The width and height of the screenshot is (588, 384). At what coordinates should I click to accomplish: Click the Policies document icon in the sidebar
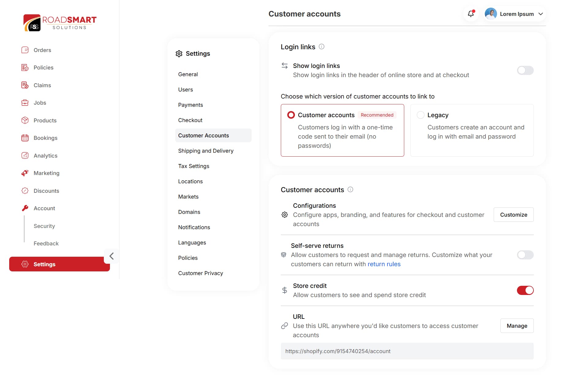click(x=25, y=68)
